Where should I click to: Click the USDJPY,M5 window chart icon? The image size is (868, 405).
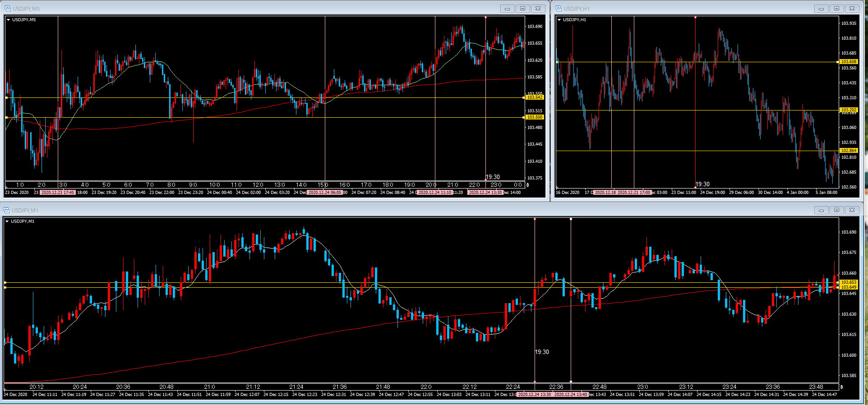tap(7, 9)
